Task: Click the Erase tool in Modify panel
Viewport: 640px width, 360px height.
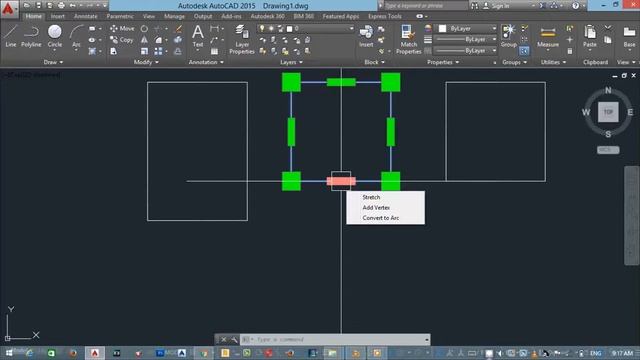Action: click(x=178, y=29)
